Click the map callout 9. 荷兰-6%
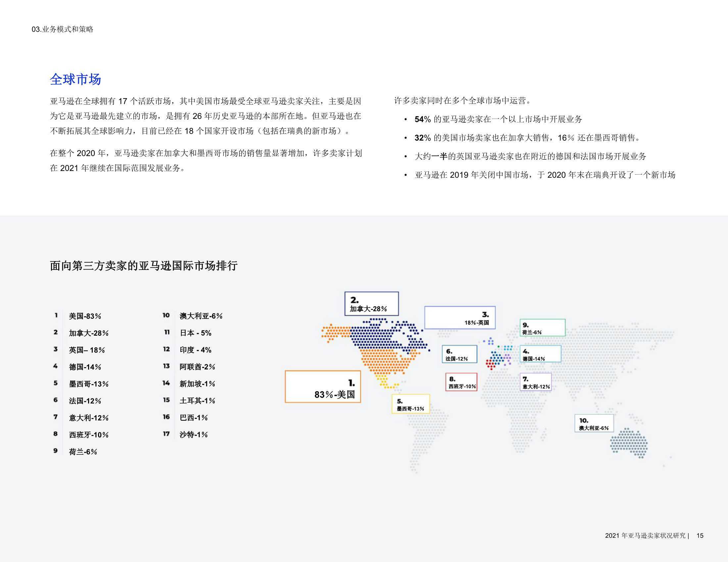This screenshot has width=728, height=562. coord(542,327)
